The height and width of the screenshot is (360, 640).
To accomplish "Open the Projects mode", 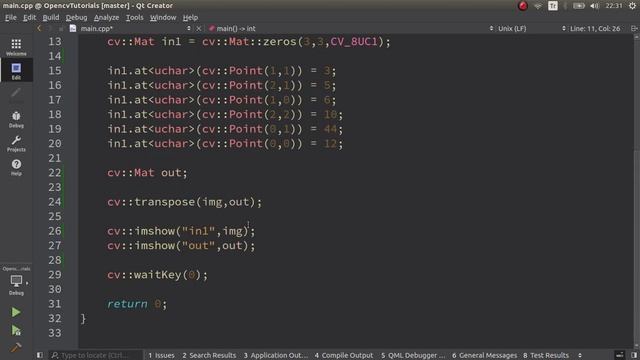I will 16,143.
